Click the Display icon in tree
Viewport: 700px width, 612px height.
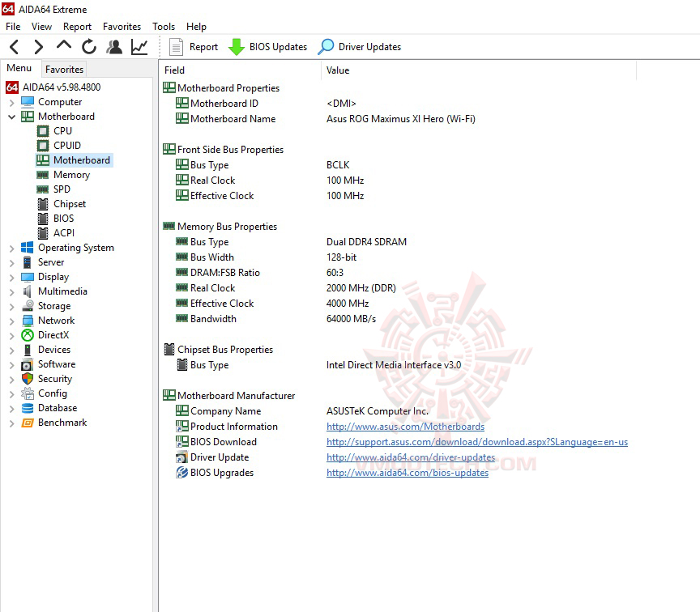coord(28,277)
